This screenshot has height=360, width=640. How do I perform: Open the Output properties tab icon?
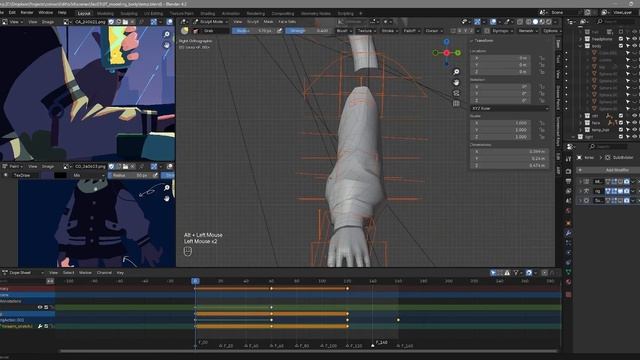pos(568,181)
